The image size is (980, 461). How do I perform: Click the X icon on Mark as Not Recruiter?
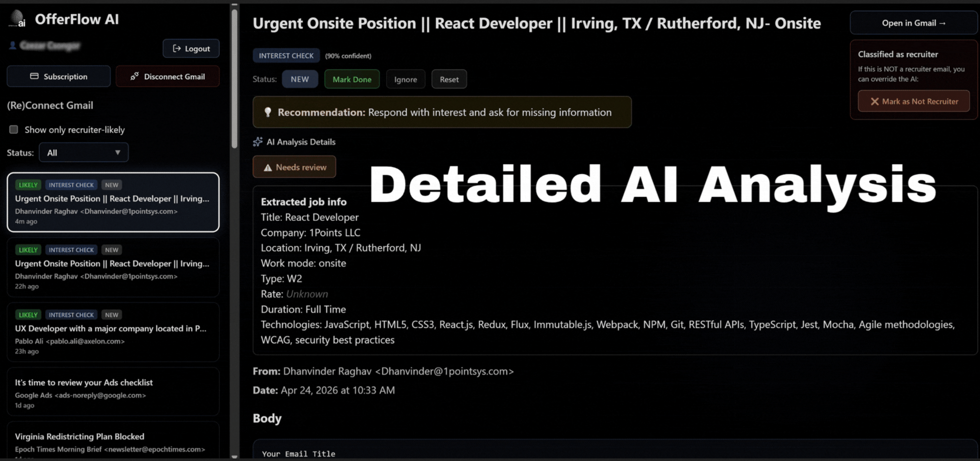(x=875, y=102)
